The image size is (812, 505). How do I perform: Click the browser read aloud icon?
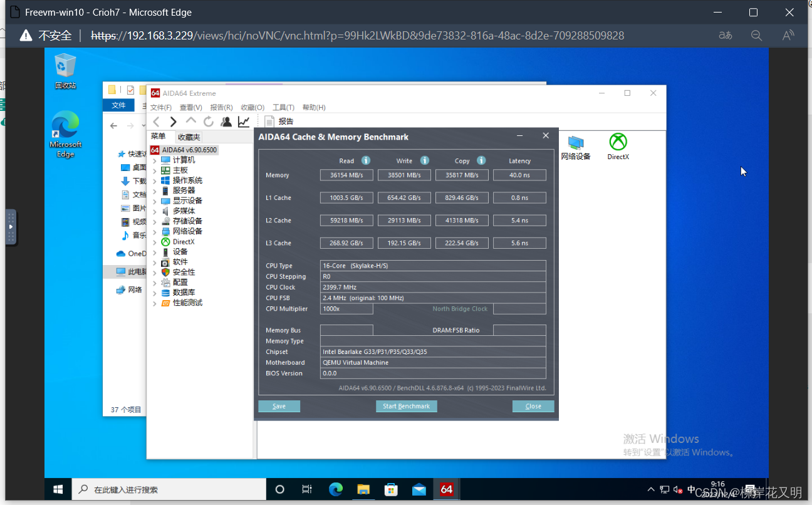[x=788, y=36]
